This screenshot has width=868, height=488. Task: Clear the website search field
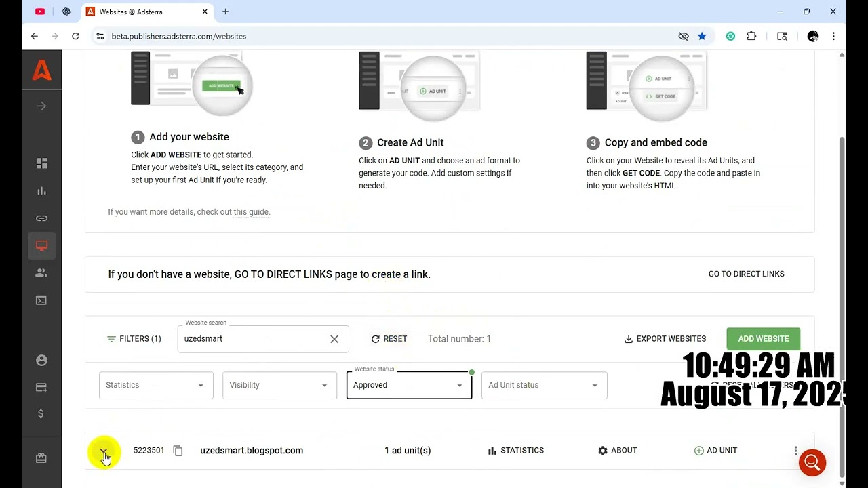tap(334, 339)
